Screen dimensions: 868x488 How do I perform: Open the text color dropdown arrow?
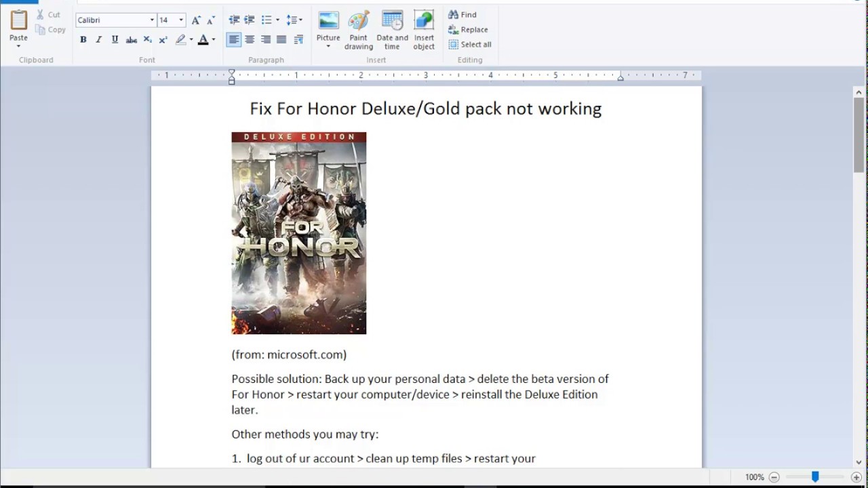pos(214,40)
